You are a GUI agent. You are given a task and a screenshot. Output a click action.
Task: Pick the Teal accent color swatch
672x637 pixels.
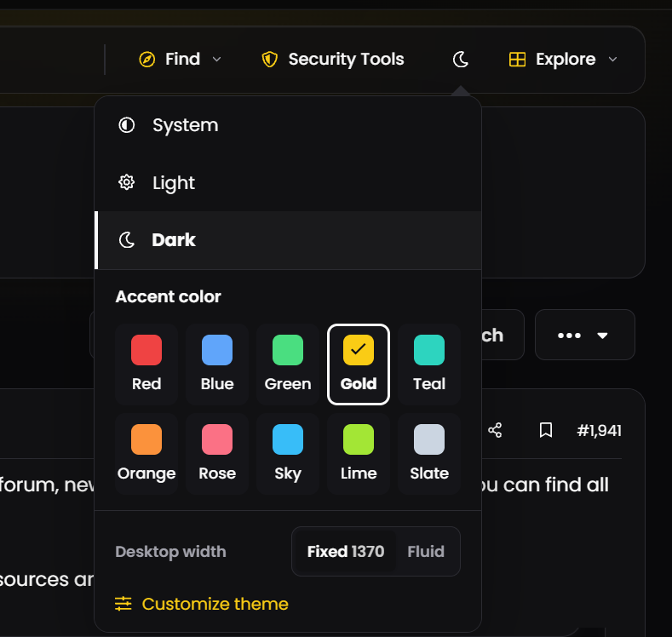tap(429, 364)
